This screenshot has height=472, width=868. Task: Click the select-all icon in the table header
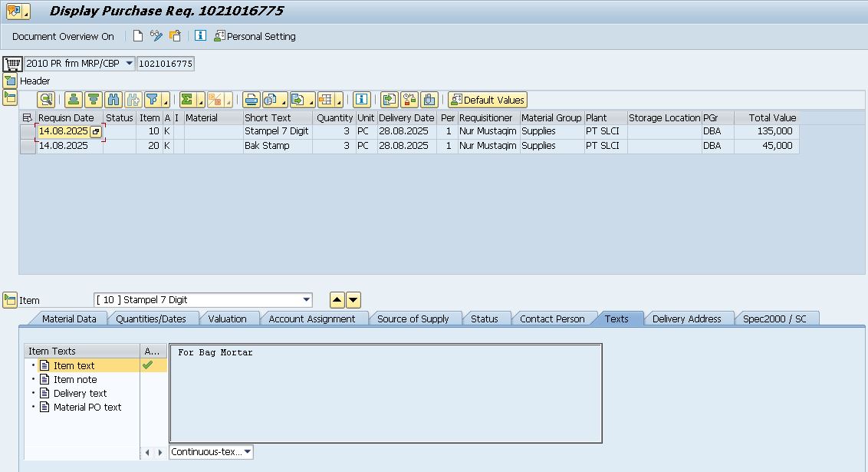[x=27, y=117]
